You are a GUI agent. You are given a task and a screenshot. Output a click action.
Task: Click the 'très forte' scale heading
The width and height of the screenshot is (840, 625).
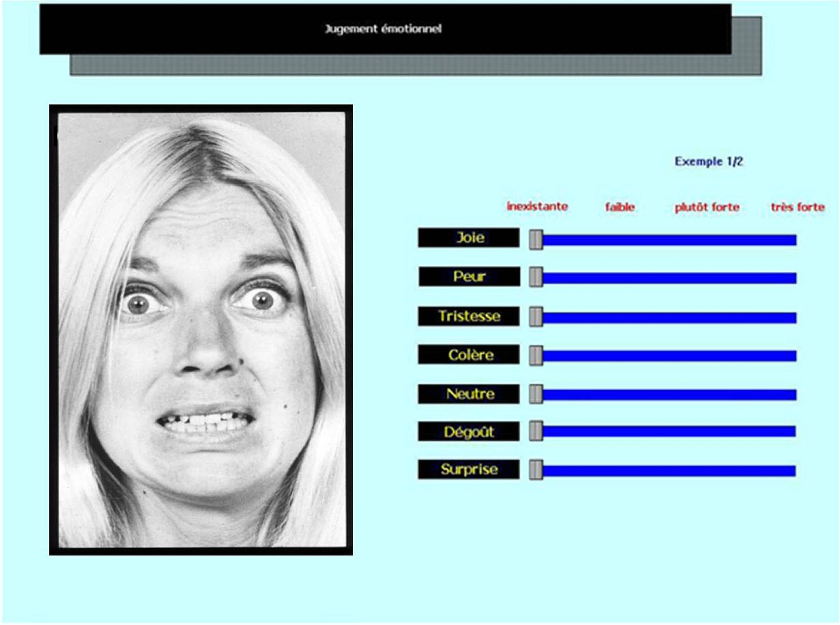click(798, 207)
